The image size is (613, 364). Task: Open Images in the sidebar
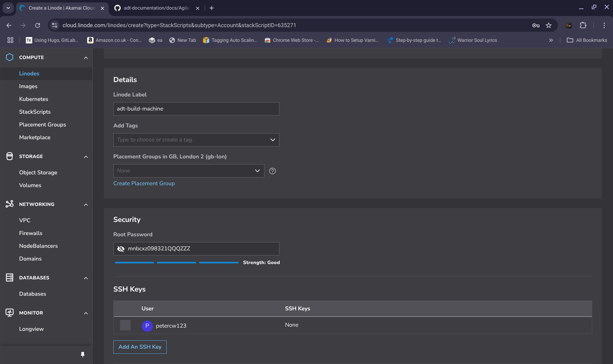point(28,86)
